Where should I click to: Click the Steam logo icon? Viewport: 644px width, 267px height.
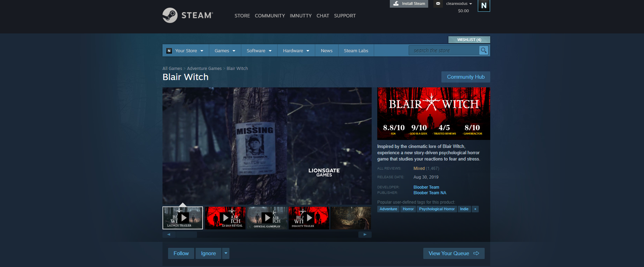click(170, 15)
